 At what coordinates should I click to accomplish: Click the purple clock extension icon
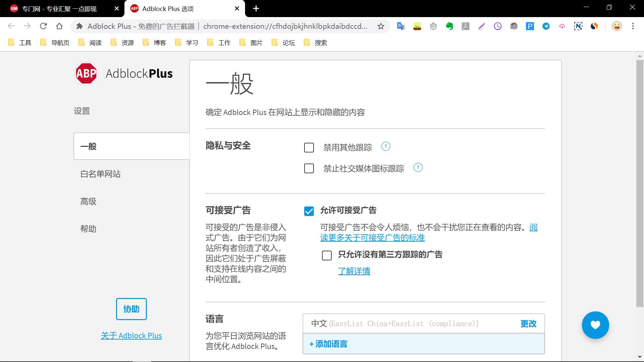click(x=498, y=26)
